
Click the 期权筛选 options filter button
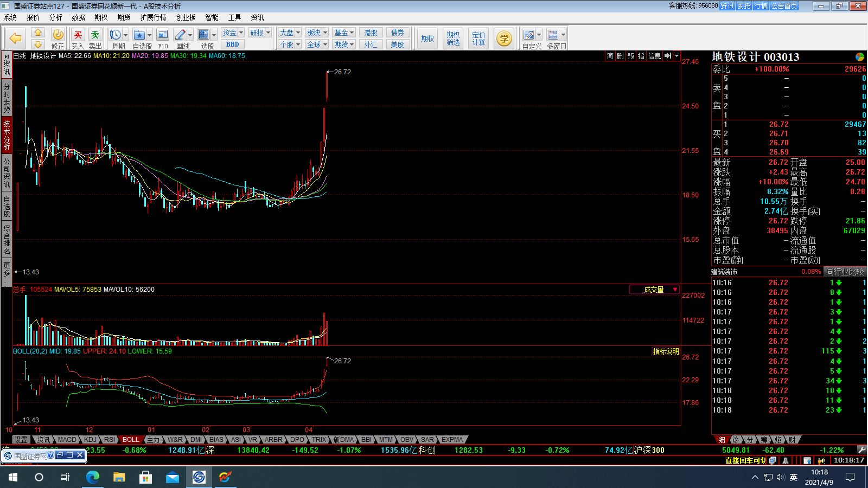click(x=453, y=38)
